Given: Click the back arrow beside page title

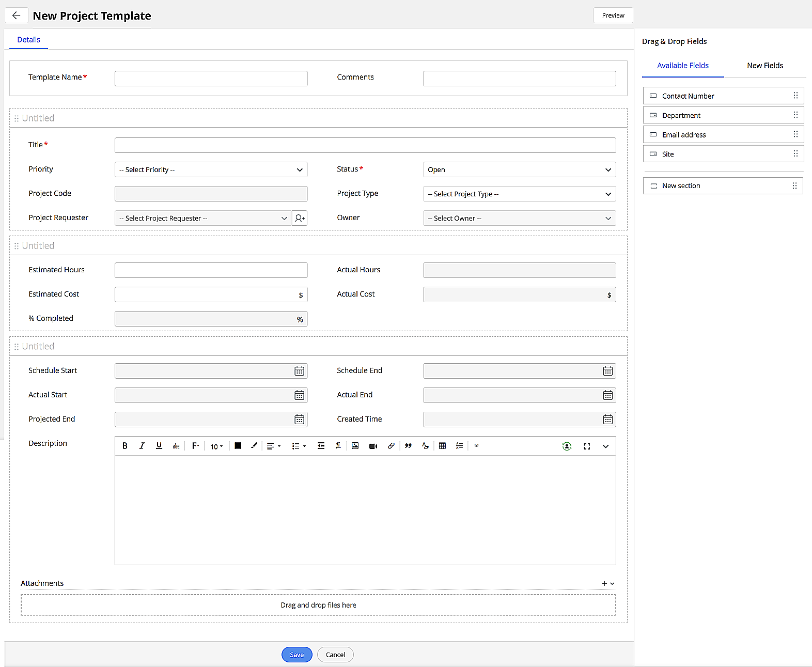Looking at the screenshot, I should point(16,15).
